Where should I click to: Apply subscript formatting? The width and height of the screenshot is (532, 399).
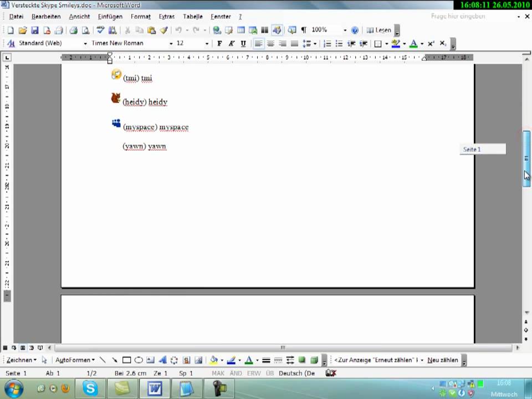(x=443, y=43)
